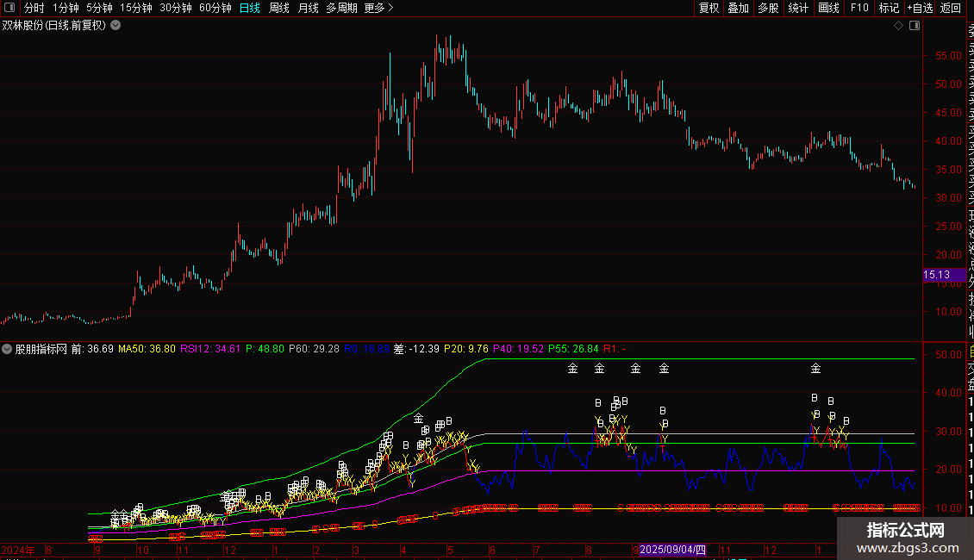
Task: Click the P40: 19.52 indicator value
Action: (x=519, y=349)
